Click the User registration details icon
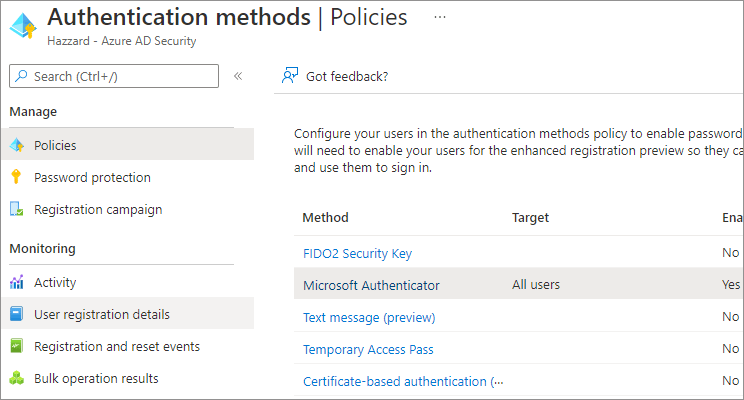This screenshot has height=400, width=744. tap(16, 315)
